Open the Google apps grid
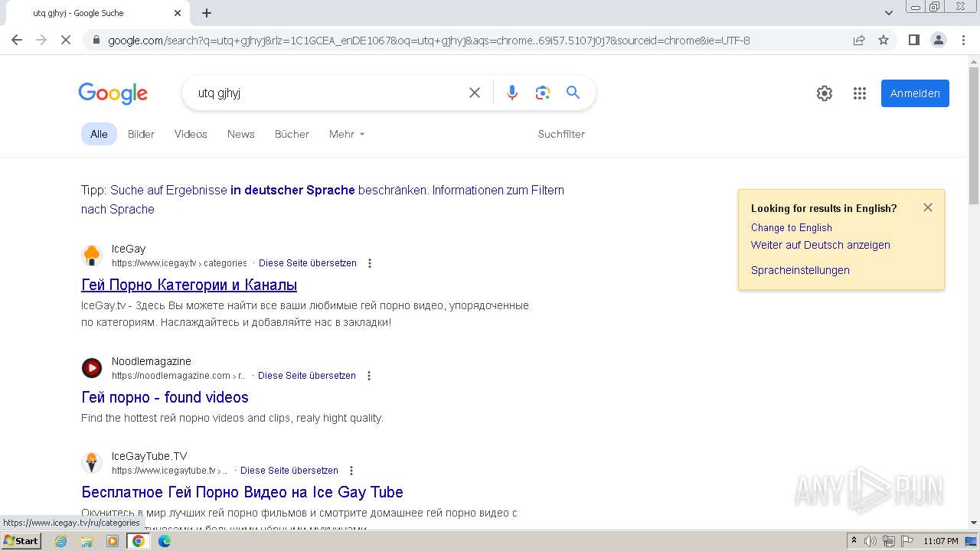This screenshot has width=980, height=551. click(x=860, y=93)
